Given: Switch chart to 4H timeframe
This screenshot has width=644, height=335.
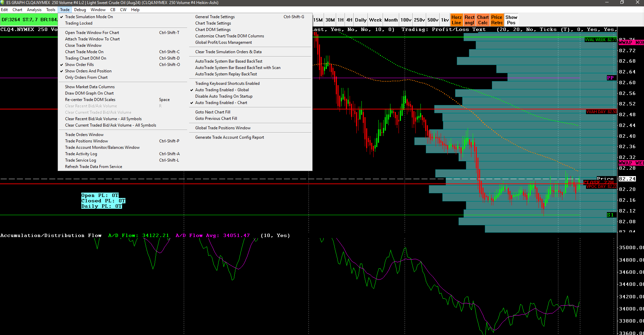Looking at the screenshot, I should [349, 20].
